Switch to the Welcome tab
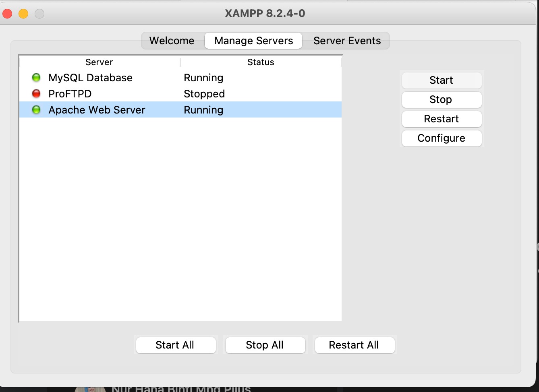Screen dimensions: 539x392 pos(172,41)
